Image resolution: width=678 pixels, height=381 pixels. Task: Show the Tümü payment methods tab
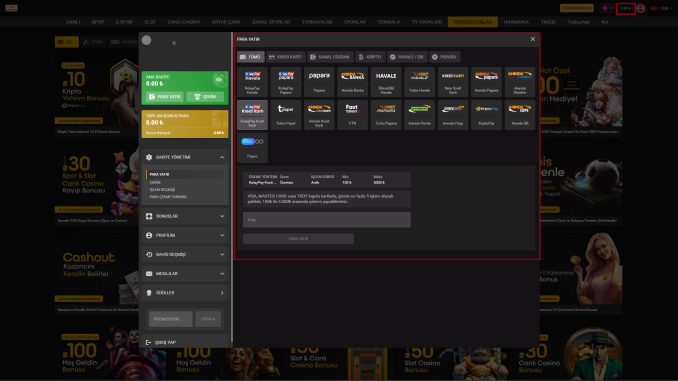pos(251,57)
